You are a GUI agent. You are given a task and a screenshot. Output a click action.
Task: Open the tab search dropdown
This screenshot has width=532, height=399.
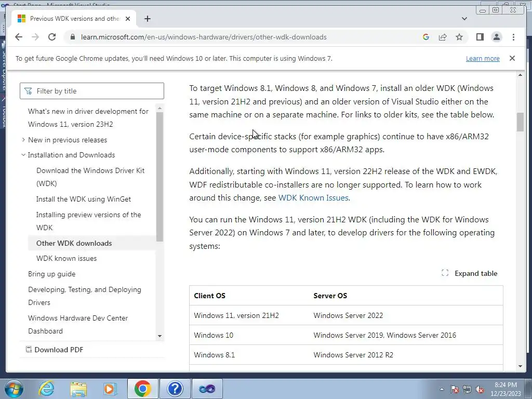point(464,19)
